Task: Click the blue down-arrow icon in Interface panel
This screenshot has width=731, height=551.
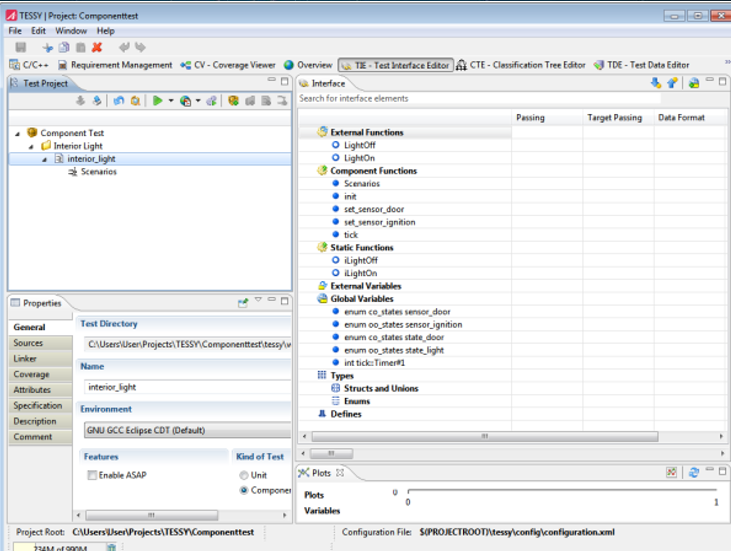Action: [655, 83]
